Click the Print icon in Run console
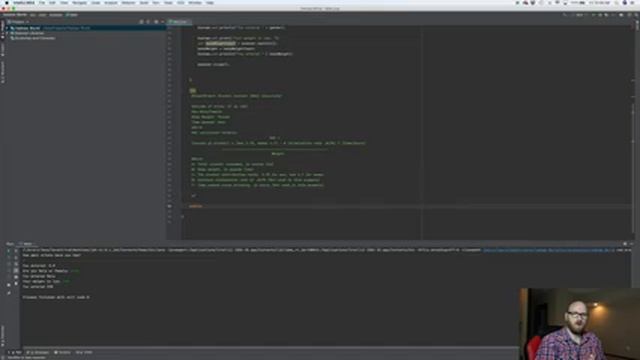This screenshot has width=640, height=360. tap(16, 277)
